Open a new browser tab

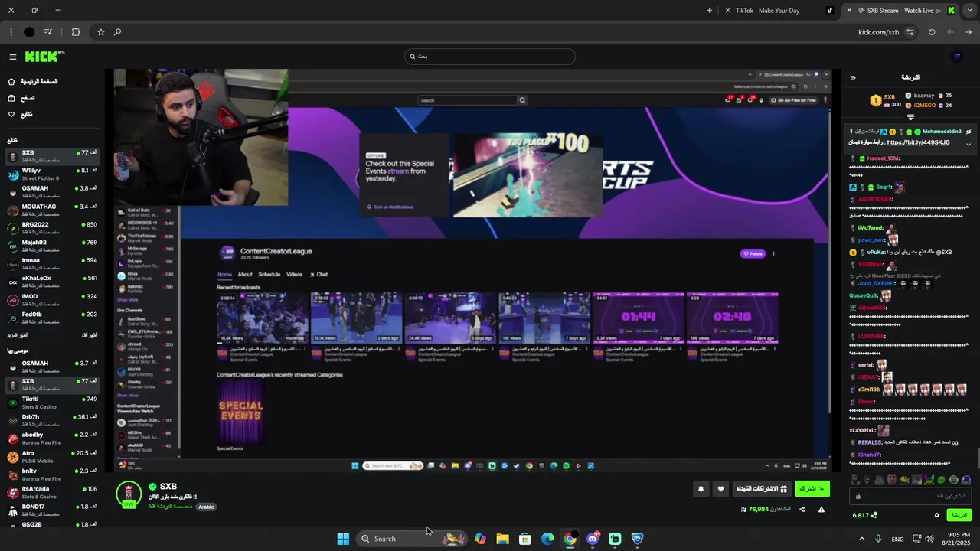[709, 11]
